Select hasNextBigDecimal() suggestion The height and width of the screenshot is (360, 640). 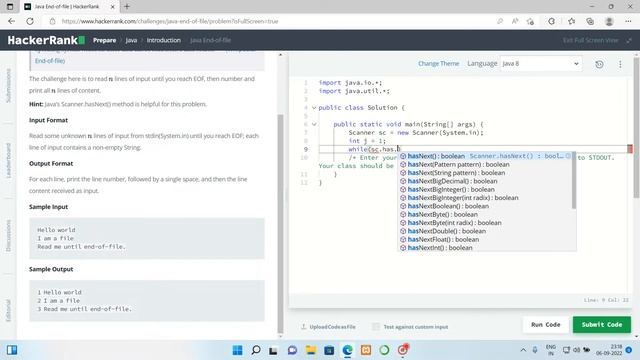(485, 181)
